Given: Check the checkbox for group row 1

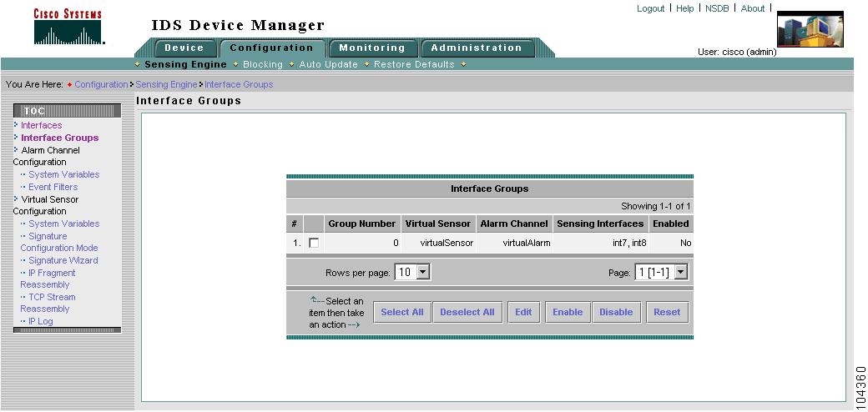Looking at the screenshot, I should pos(314,243).
